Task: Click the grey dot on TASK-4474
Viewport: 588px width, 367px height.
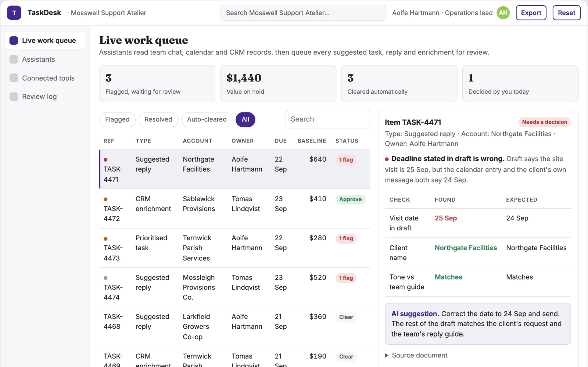Action: pyautogui.click(x=105, y=278)
